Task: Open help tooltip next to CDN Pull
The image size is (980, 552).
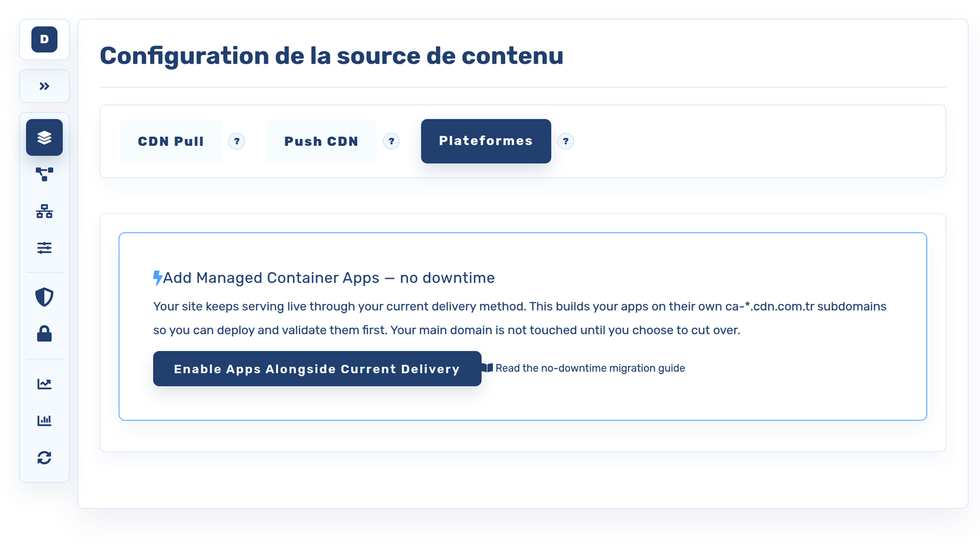Action: point(236,142)
